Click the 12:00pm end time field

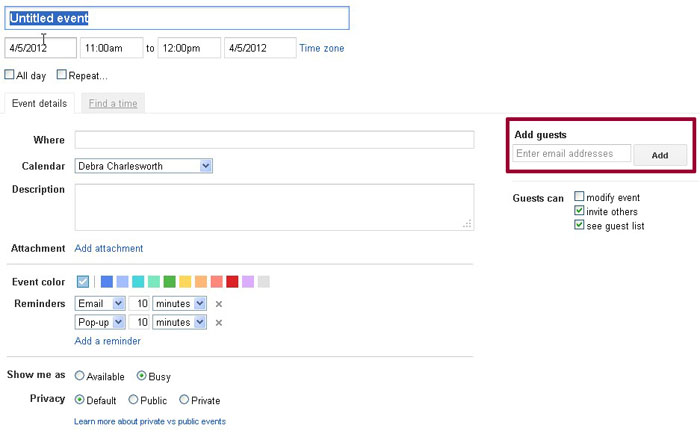coord(189,48)
